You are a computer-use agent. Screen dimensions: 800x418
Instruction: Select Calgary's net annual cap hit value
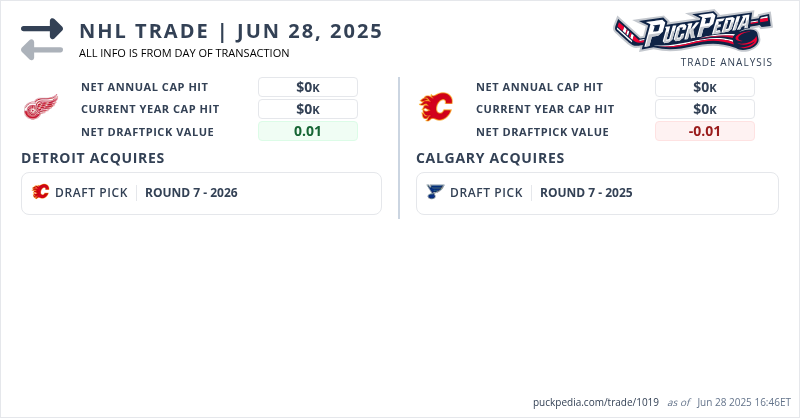(x=704, y=87)
